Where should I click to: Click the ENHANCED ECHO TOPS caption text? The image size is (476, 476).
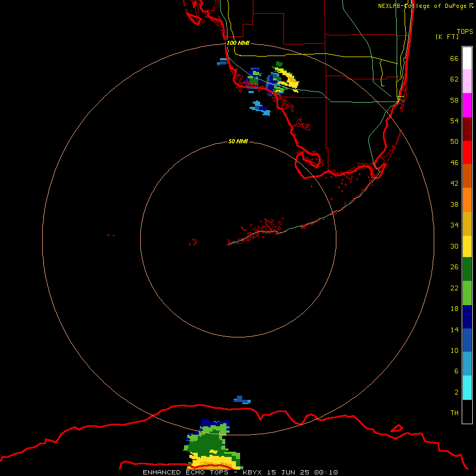tap(186, 472)
